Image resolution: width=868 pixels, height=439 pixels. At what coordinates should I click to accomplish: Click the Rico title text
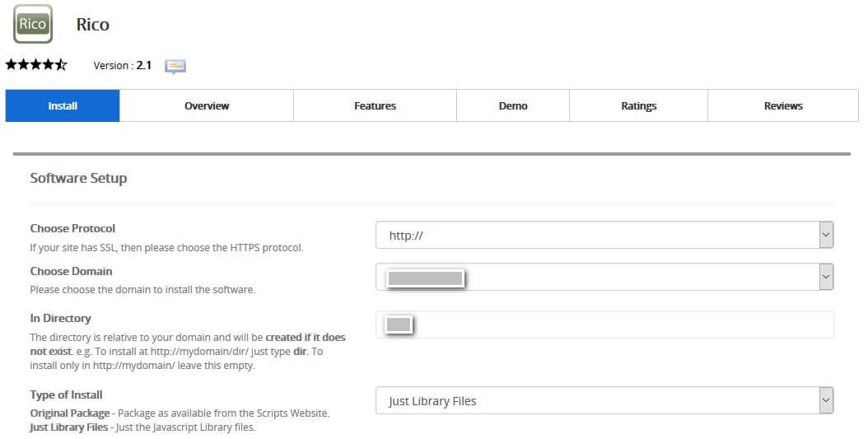click(92, 25)
